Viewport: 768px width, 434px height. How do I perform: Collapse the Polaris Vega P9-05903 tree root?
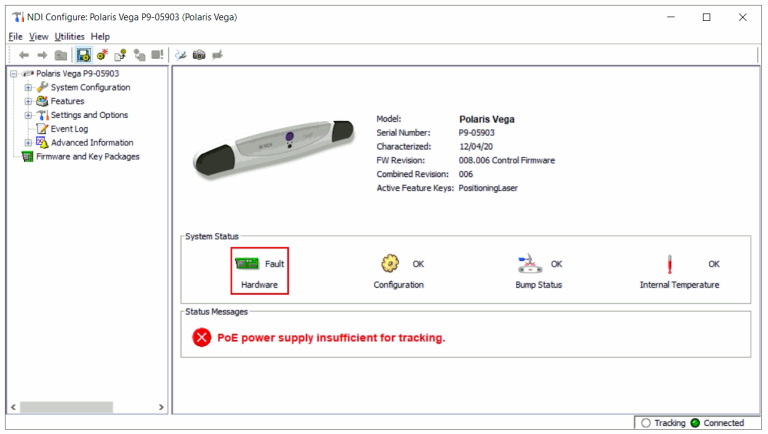click(x=14, y=74)
